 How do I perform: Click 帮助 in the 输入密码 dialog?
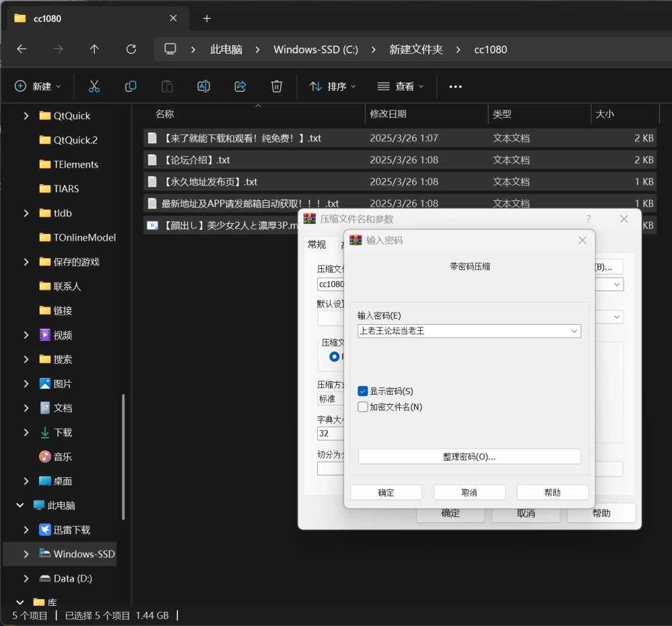552,493
